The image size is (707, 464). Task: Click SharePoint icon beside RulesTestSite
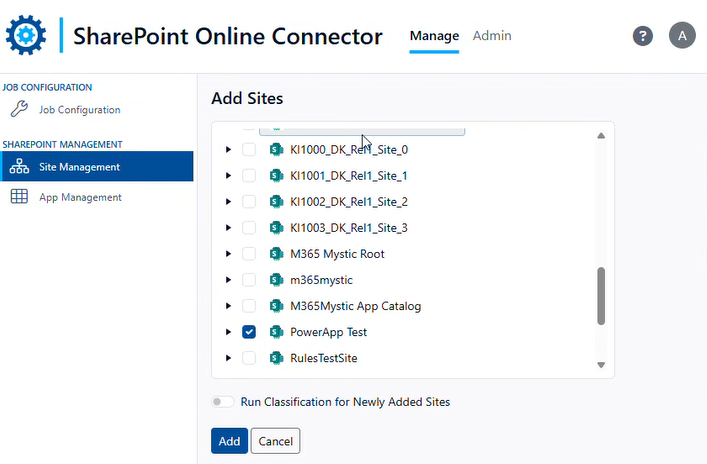point(276,358)
